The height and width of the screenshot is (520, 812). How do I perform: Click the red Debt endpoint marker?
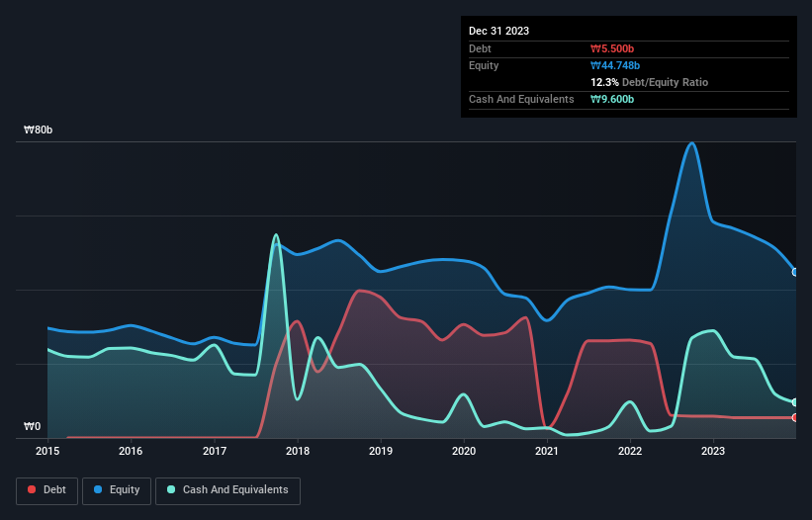tap(795, 417)
